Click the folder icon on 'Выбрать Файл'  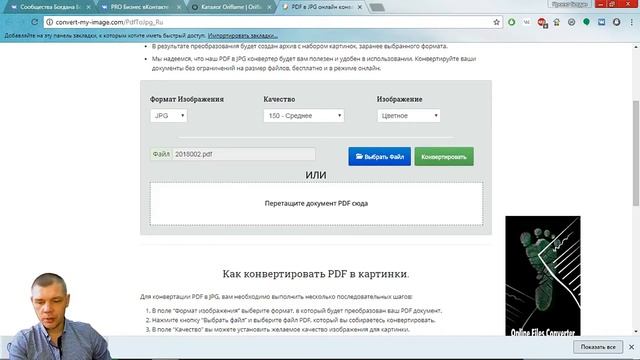click(359, 156)
